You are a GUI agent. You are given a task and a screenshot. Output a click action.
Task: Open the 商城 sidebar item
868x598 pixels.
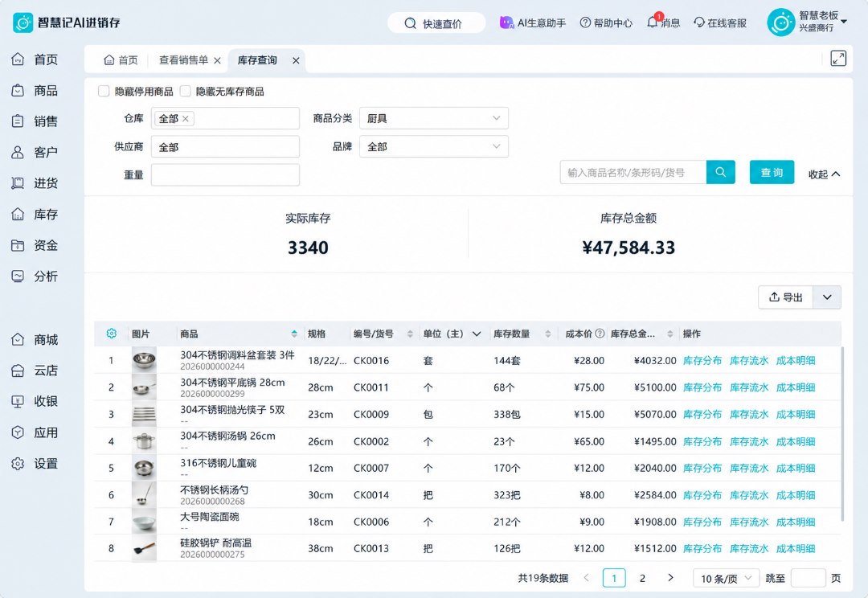[x=35, y=339]
